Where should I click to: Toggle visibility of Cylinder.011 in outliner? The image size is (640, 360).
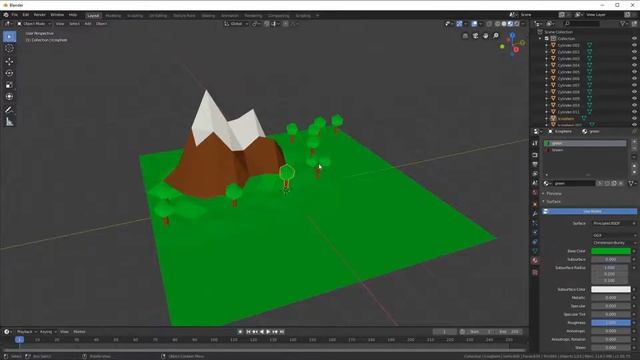tap(634, 112)
